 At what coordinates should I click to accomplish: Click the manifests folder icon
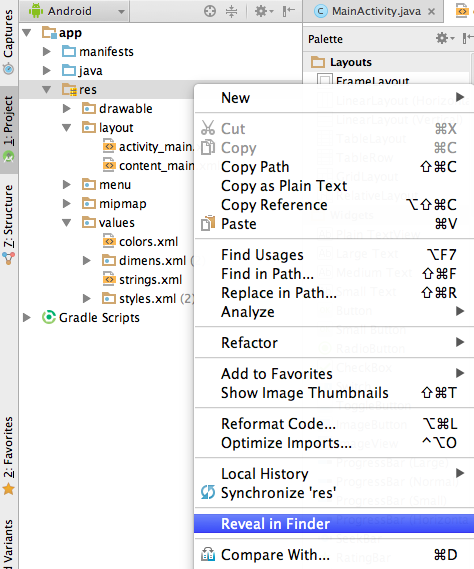[69, 51]
